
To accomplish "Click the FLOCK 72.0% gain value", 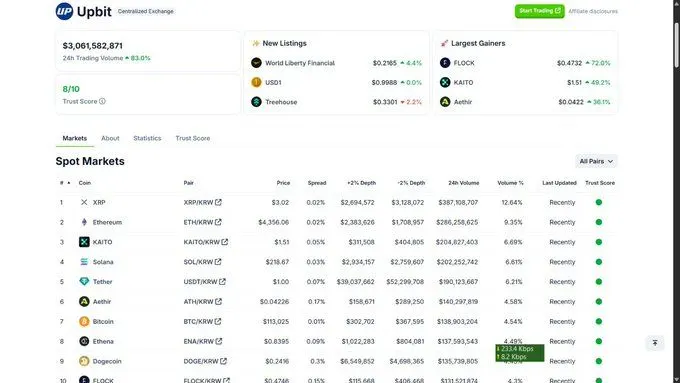I will pos(601,63).
